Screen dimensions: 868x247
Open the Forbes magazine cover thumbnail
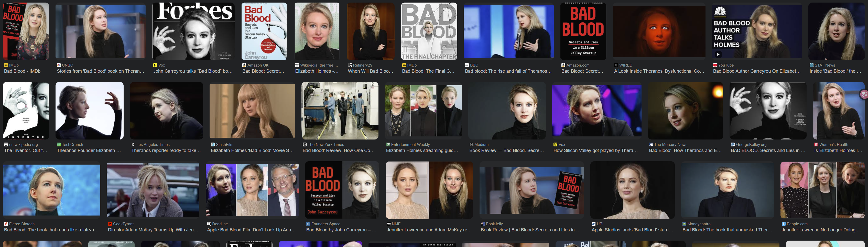click(193, 31)
